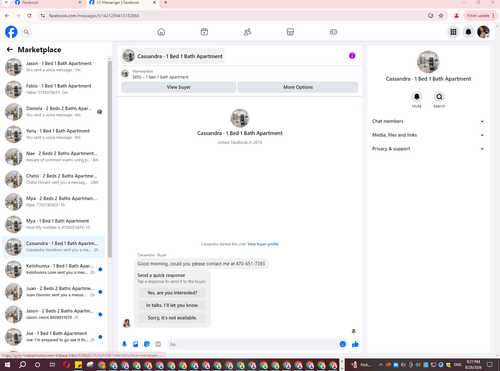Screen dimensions: 500x371
Task: Open the browser tab list dropdown
Action: (x=6, y=3)
